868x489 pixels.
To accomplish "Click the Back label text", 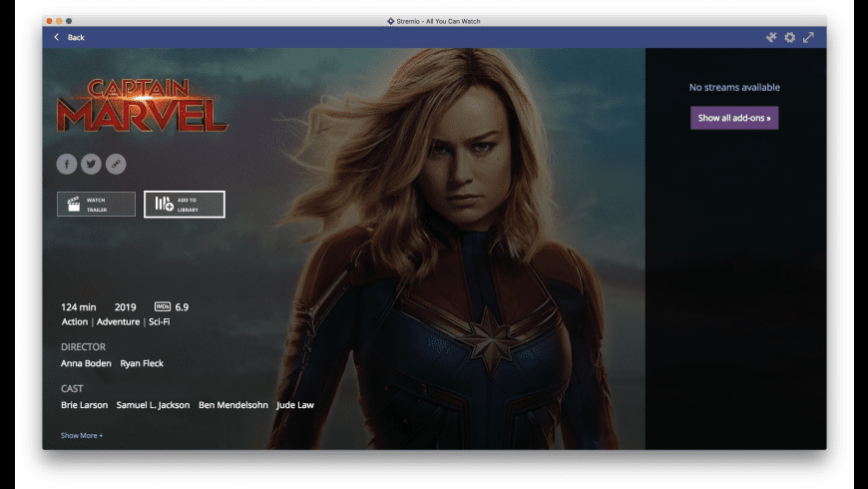I will (x=76, y=37).
